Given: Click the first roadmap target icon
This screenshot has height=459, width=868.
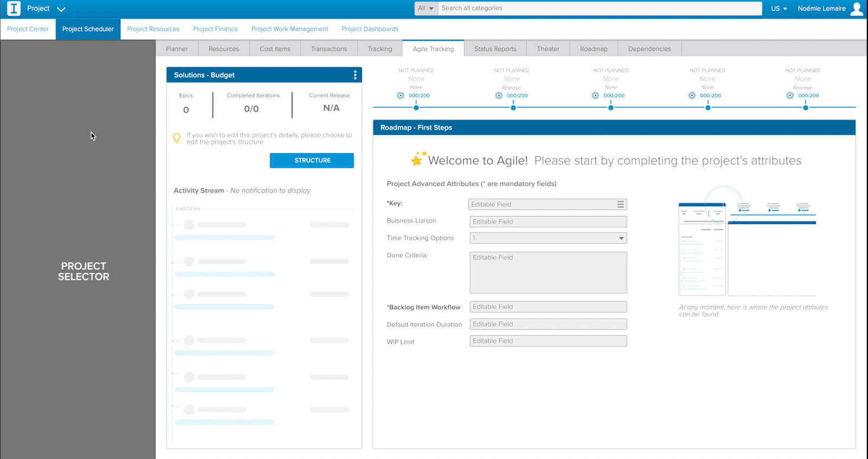Looking at the screenshot, I should (x=400, y=95).
